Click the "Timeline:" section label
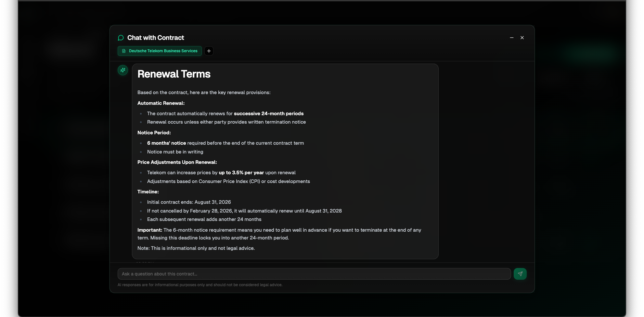644x317 pixels. [148, 191]
